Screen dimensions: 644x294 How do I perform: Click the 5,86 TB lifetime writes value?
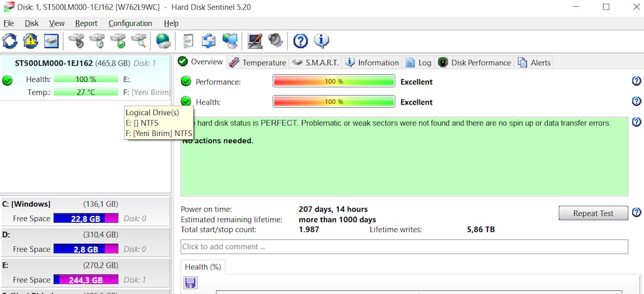point(480,229)
